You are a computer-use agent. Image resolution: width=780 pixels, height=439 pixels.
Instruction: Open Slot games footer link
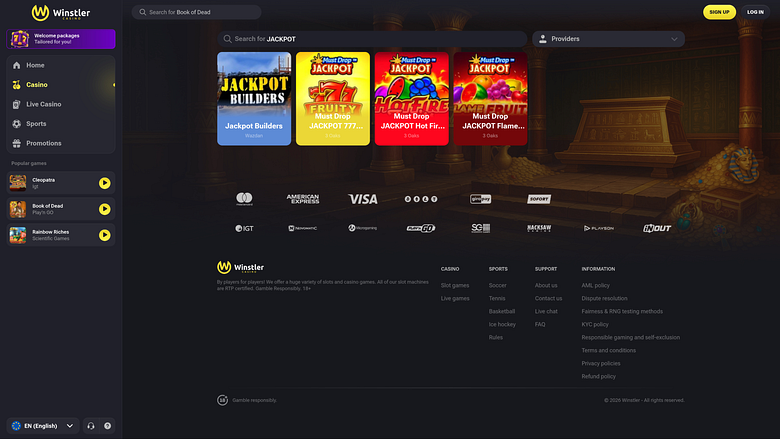pyautogui.click(x=455, y=285)
